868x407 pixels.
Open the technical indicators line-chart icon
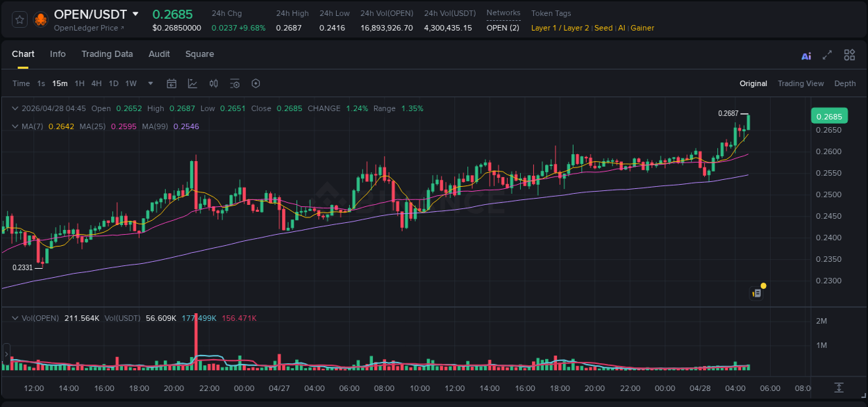click(x=192, y=84)
